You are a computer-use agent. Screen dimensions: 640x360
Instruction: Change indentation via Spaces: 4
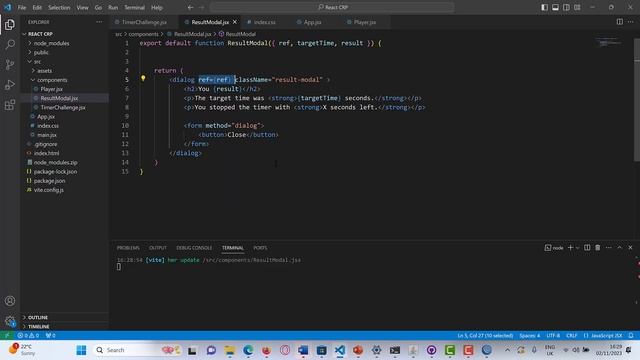click(529, 336)
